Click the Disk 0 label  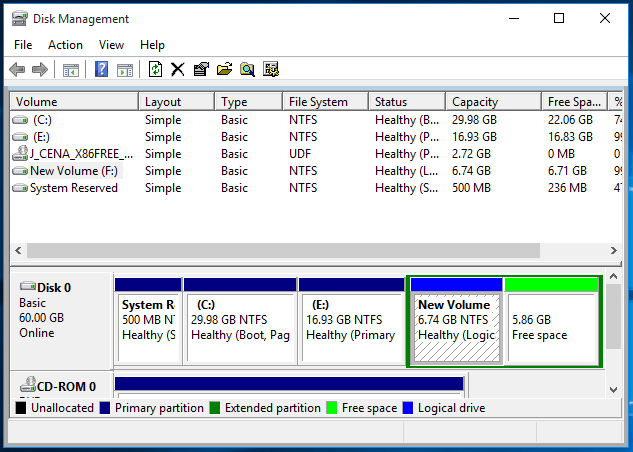click(54, 288)
